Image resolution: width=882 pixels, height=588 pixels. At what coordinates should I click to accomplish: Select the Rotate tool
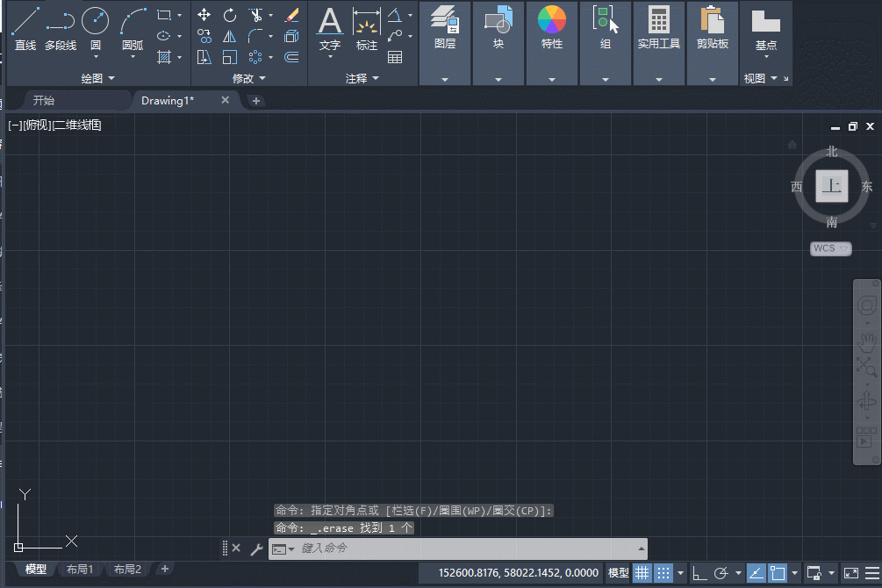click(x=230, y=15)
